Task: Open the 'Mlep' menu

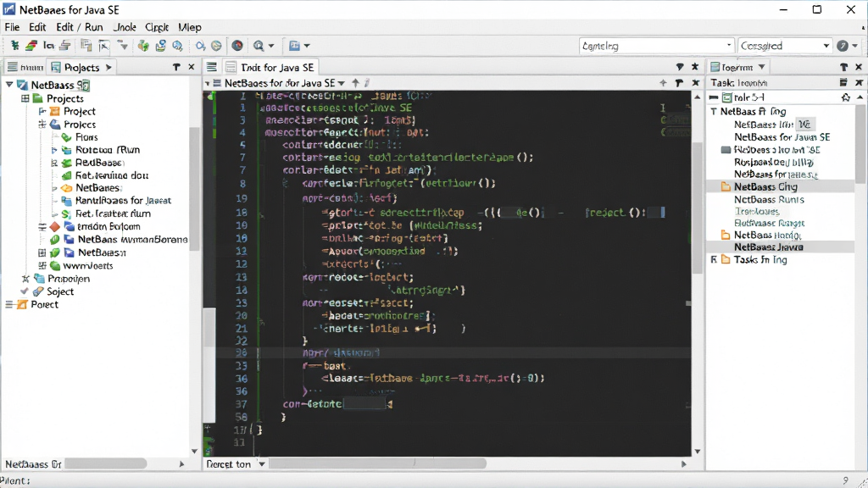Action: pyautogui.click(x=190, y=27)
